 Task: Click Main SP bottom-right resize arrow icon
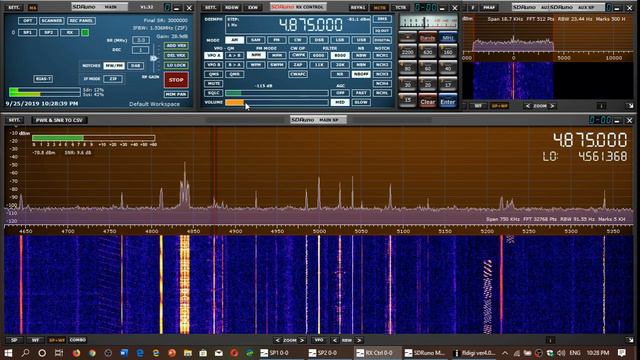click(630, 340)
